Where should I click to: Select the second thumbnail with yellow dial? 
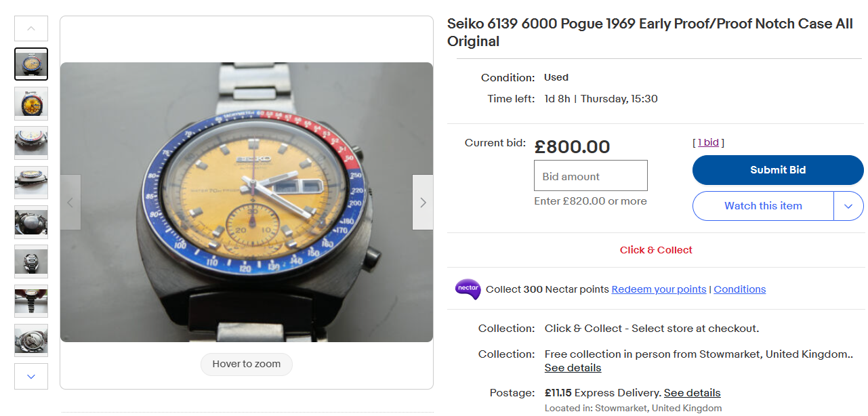coord(31,103)
